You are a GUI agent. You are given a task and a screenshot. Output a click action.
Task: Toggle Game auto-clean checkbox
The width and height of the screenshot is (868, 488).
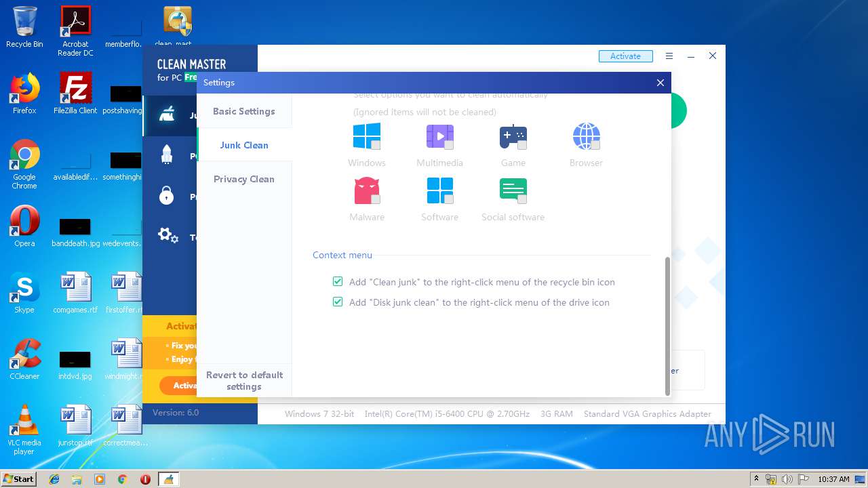[521, 145]
